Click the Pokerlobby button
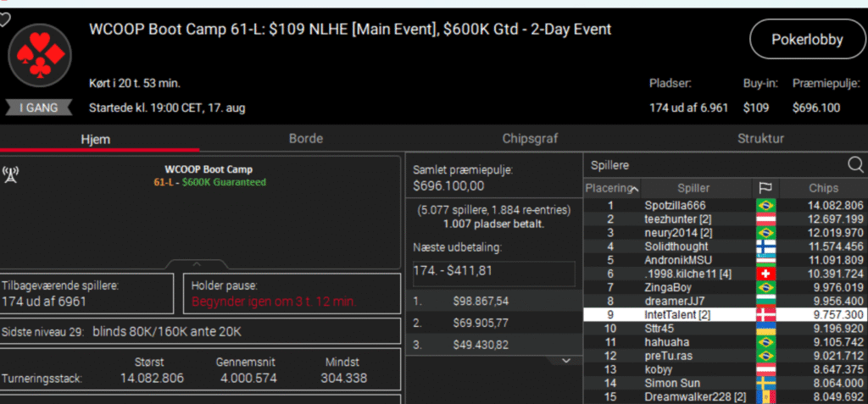Viewport: 868px width, 404px height. click(799, 39)
